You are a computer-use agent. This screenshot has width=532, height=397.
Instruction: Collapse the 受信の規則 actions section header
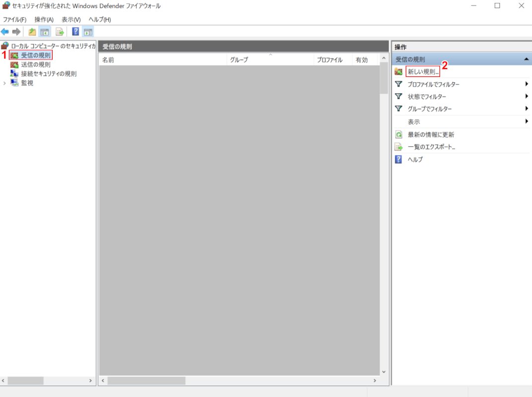(526, 59)
